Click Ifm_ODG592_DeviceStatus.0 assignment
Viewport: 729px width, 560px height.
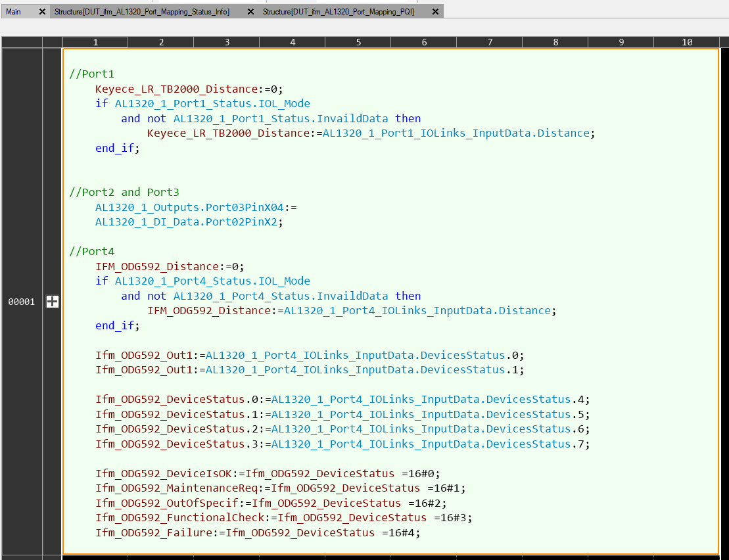pyautogui.click(x=342, y=400)
